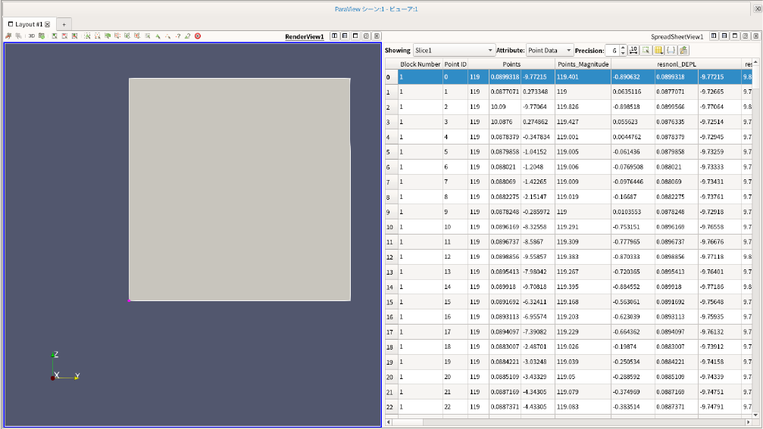The height and width of the screenshot is (429, 763).
Task: Close the Layout #1 tab
Action: 48,24
